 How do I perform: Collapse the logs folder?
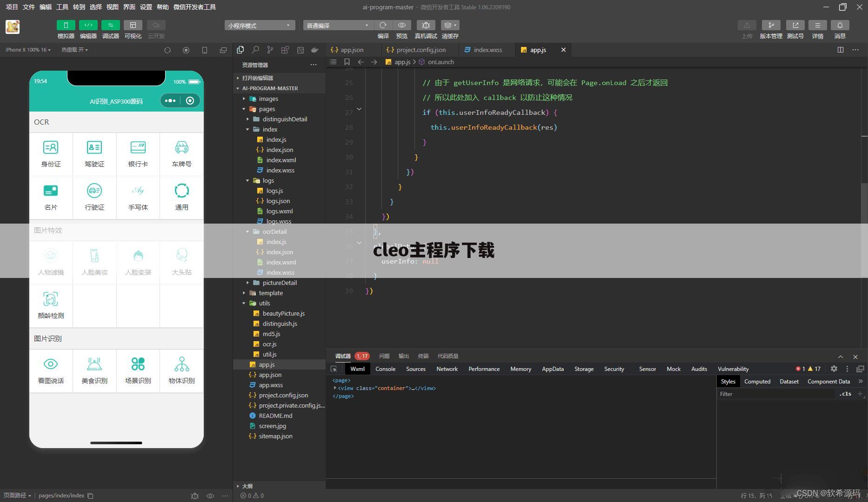pos(279,180)
